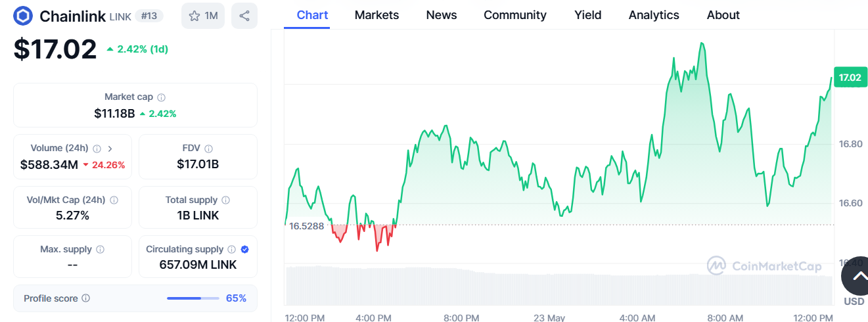The height and width of the screenshot is (322, 868).
Task: Click the Circulating supply info icon
Action: tap(231, 250)
